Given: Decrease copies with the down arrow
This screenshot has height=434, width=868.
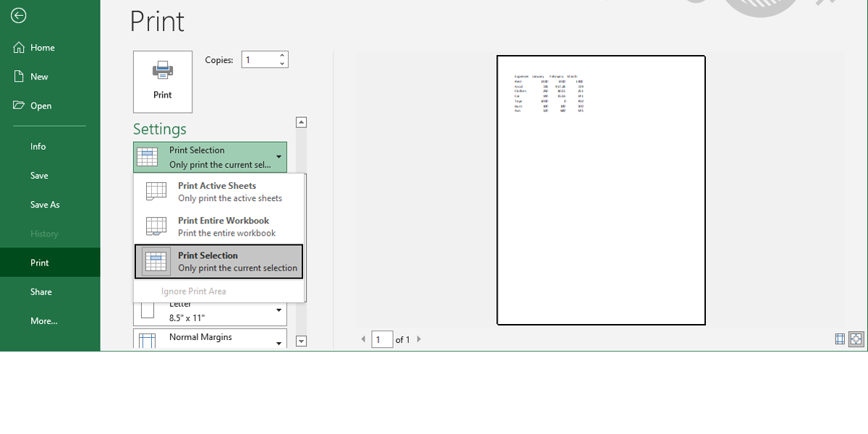Looking at the screenshot, I should pos(282,64).
